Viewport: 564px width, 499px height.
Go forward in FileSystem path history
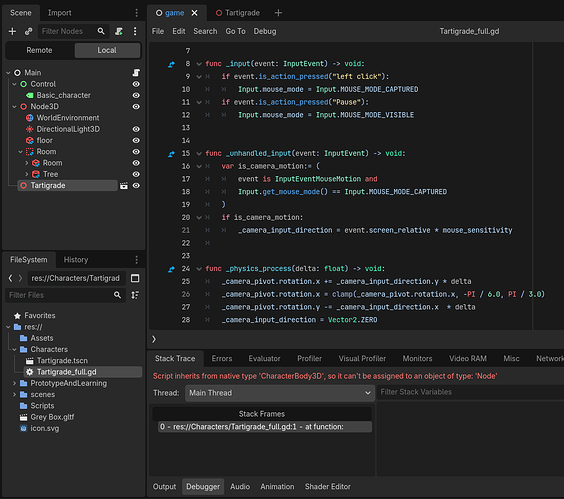[21, 278]
